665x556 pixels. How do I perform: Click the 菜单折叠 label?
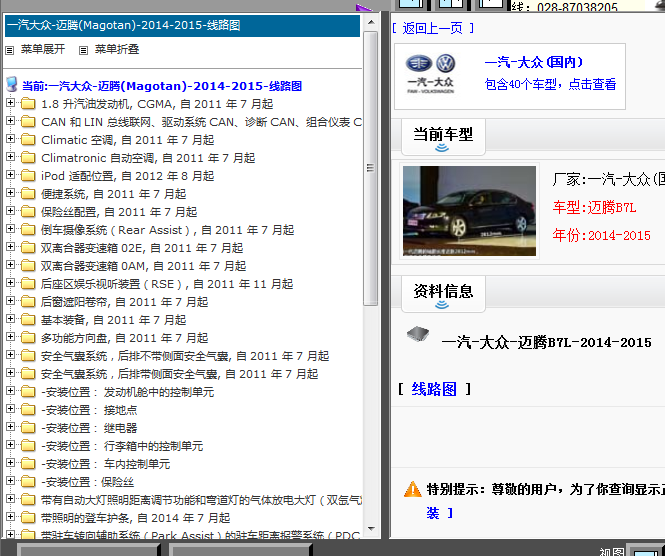coord(117,49)
